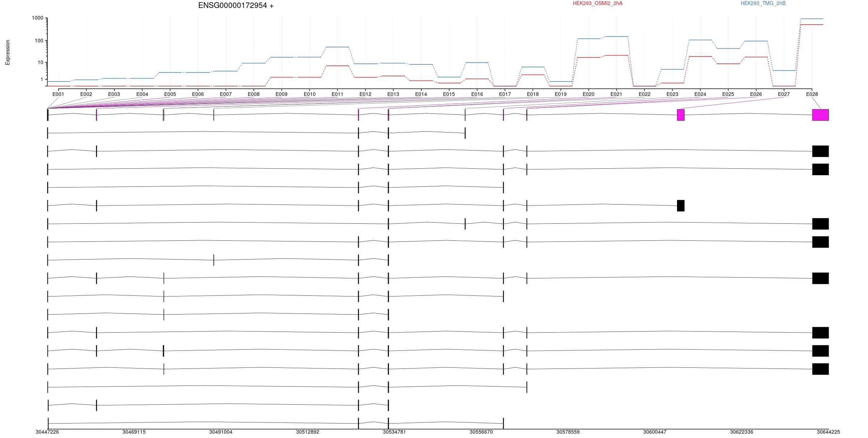Click exon label E021
The height and width of the screenshot is (438, 868).
(616, 94)
